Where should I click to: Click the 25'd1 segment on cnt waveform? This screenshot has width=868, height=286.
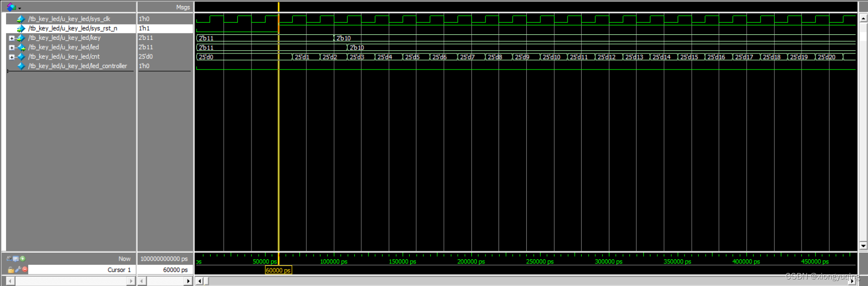(x=306, y=57)
